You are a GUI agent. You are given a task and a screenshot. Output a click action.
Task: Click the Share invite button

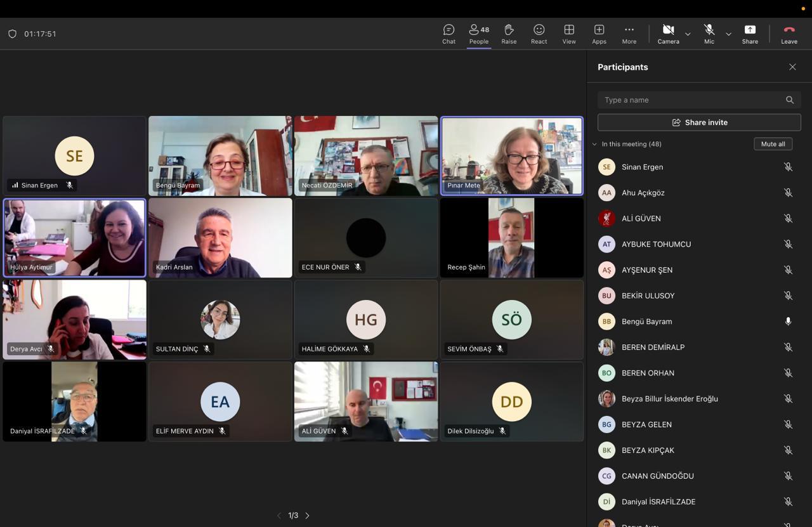point(699,122)
